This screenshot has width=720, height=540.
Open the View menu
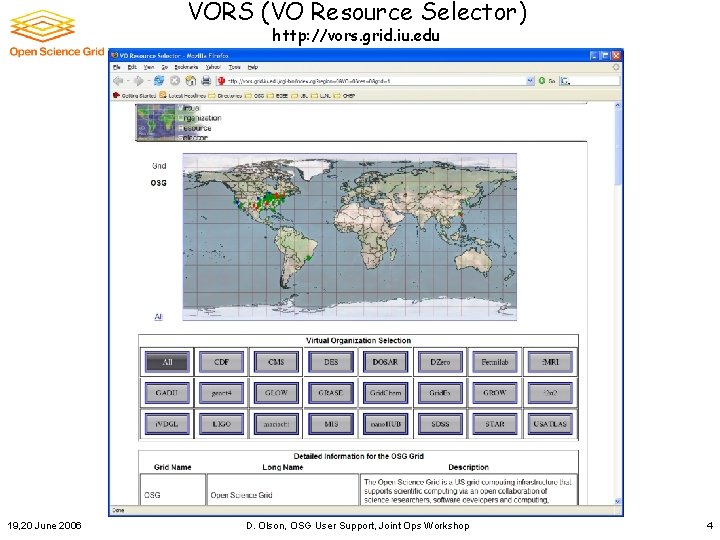click(149, 67)
